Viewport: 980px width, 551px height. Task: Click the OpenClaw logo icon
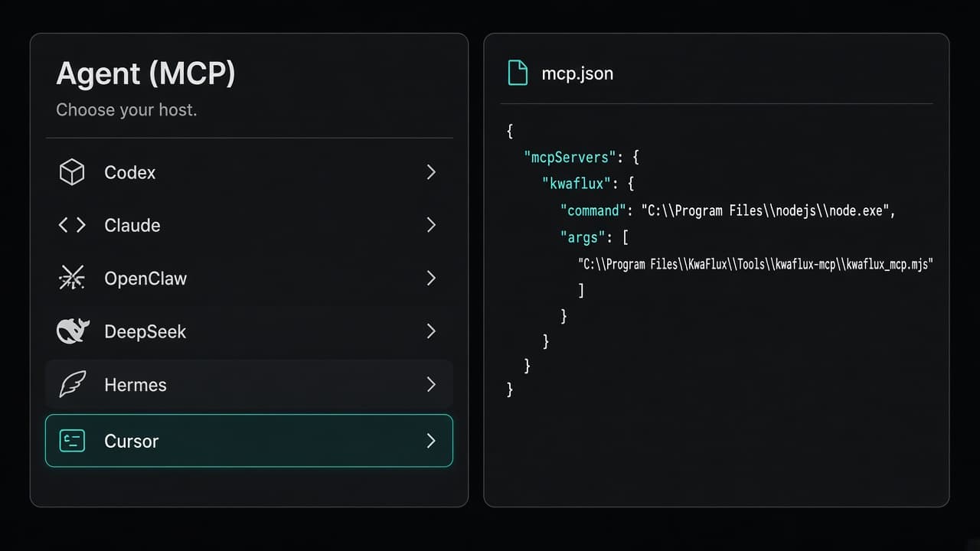[72, 278]
